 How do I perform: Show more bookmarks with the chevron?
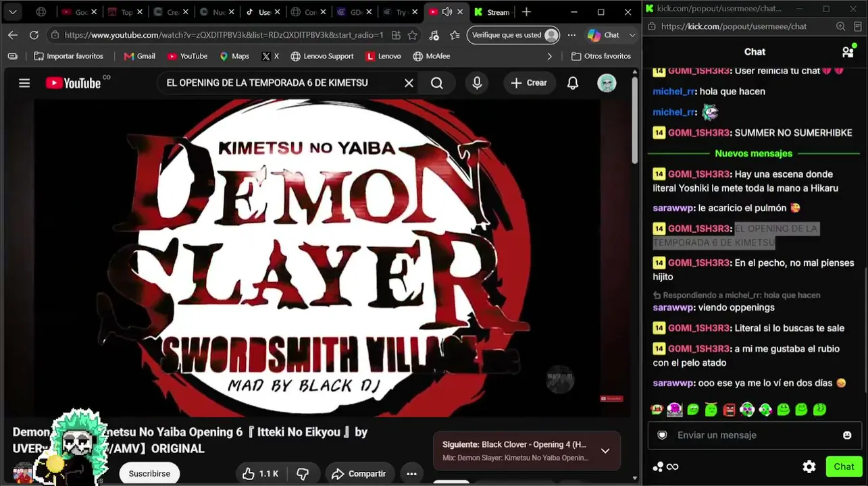550,56
